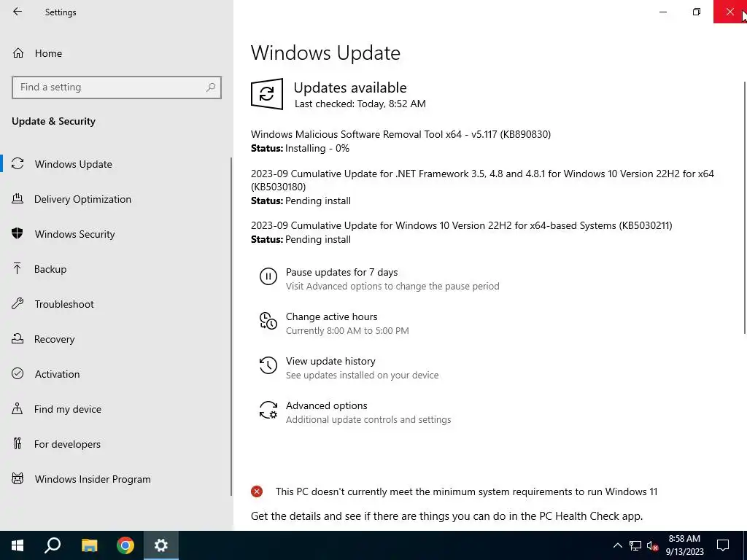
Task: Click the Backup upward arrow icon
Action: (18, 268)
